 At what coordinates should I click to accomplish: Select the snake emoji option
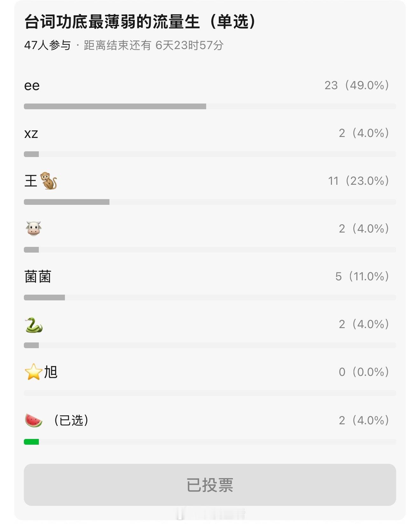coord(34,325)
